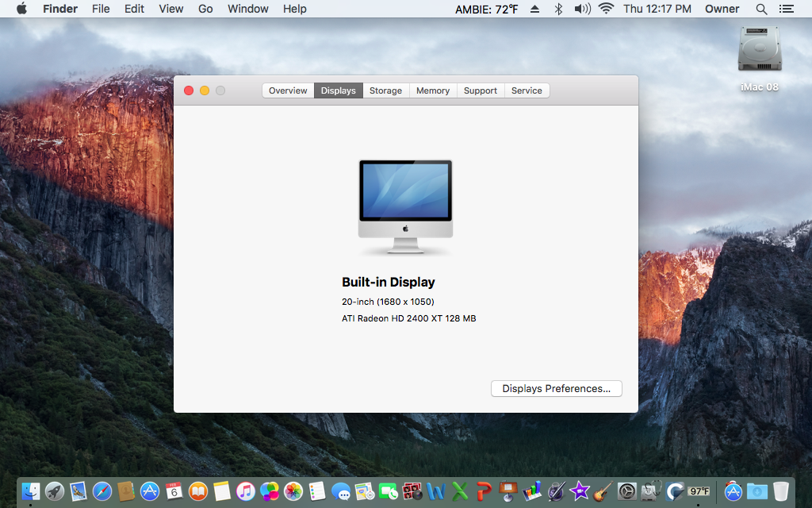Open the Window menu
The image size is (812, 508).
pos(248,9)
